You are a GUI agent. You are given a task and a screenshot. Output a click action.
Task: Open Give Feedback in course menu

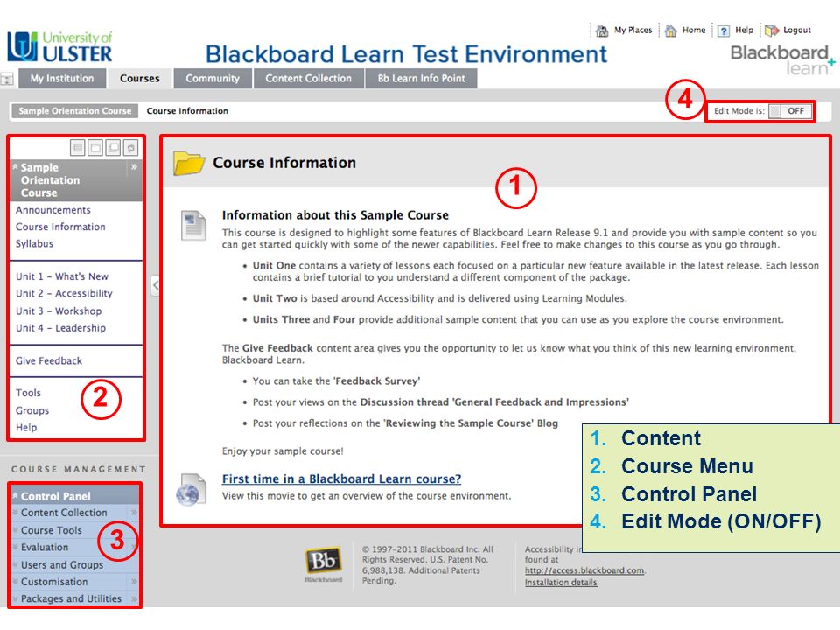(x=49, y=360)
